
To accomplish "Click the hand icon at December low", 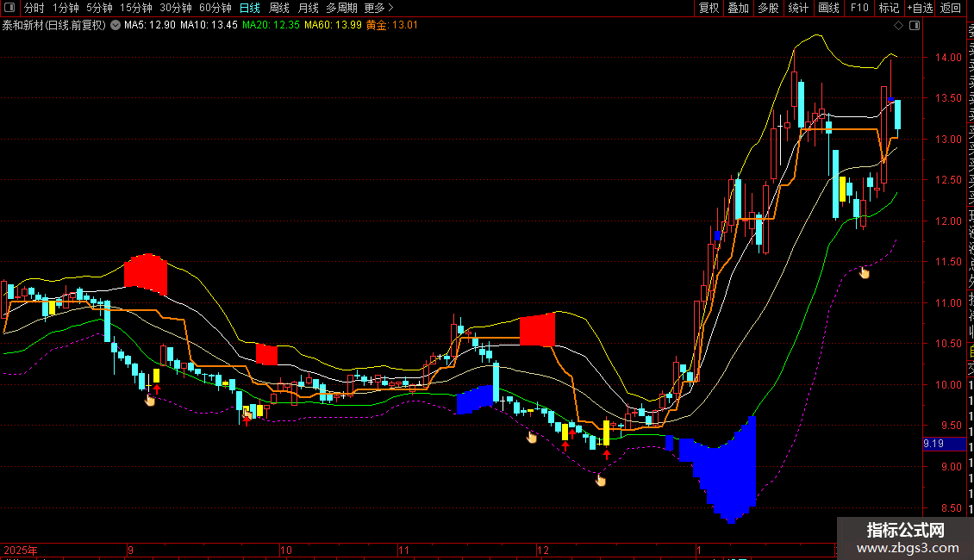I will pyautogui.click(x=600, y=480).
